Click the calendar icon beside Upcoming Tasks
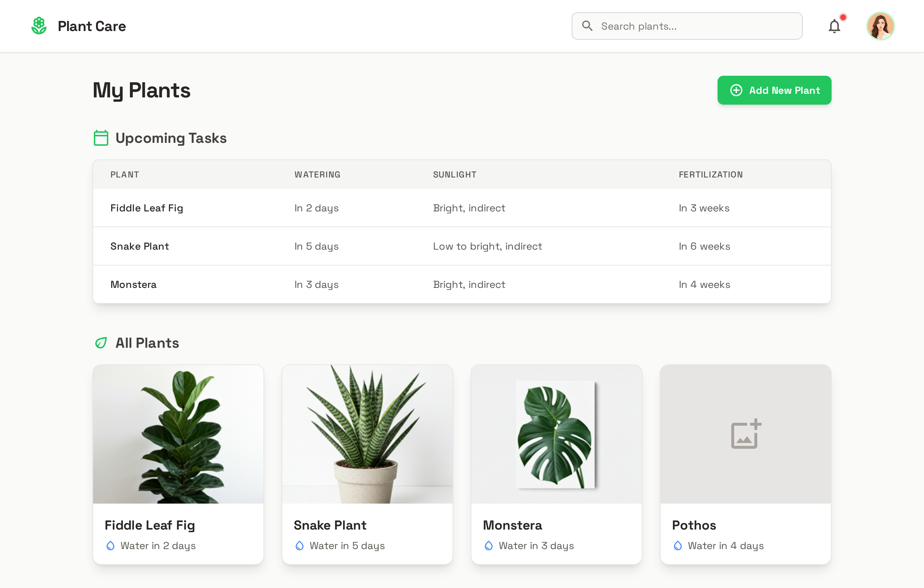The image size is (924, 588). [x=101, y=138]
